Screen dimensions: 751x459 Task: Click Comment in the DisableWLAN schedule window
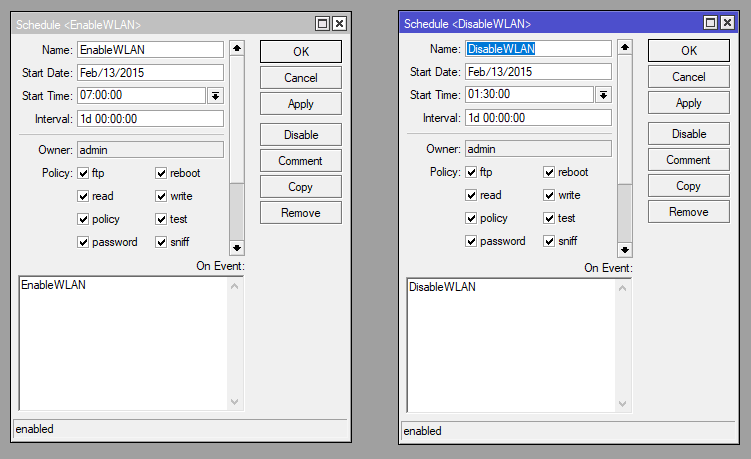pos(689,160)
